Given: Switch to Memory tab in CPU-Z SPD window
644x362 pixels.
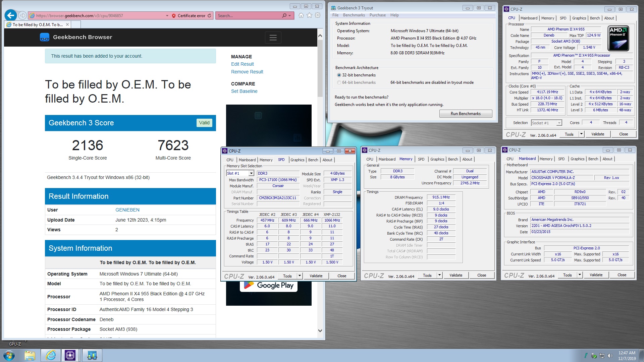Looking at the screenshot, I should pos(266,160).
